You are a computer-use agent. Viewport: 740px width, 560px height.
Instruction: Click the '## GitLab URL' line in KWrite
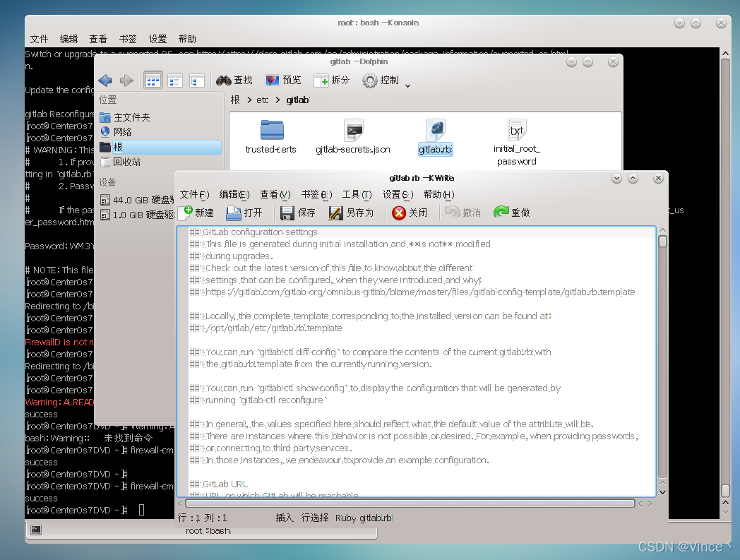pyautogui.click(x=219, y=484)
